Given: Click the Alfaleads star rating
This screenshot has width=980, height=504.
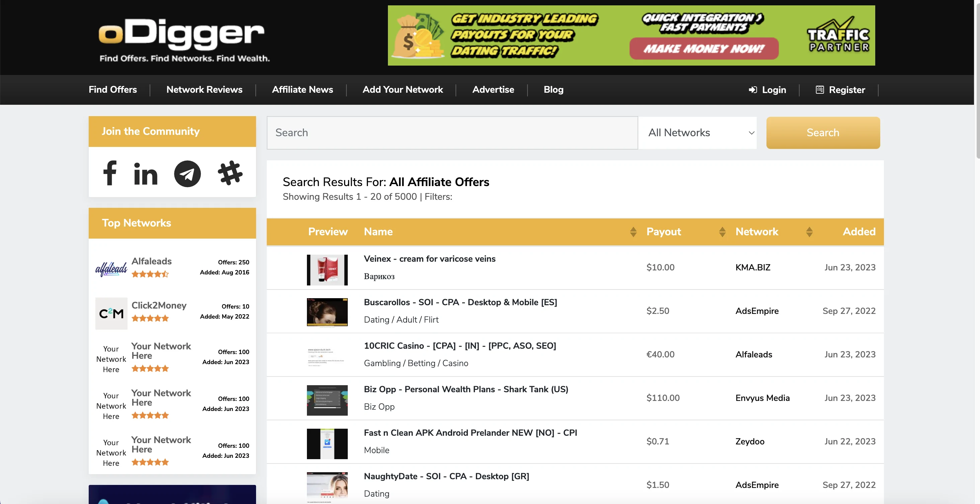Looking at the screenshot, I should click(x=150, y=274).
